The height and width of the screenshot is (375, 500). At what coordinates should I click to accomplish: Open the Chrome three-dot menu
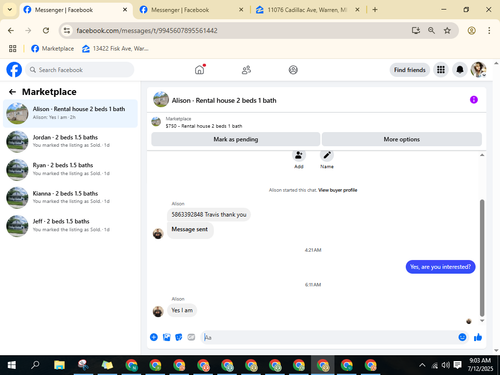[489, 31]
